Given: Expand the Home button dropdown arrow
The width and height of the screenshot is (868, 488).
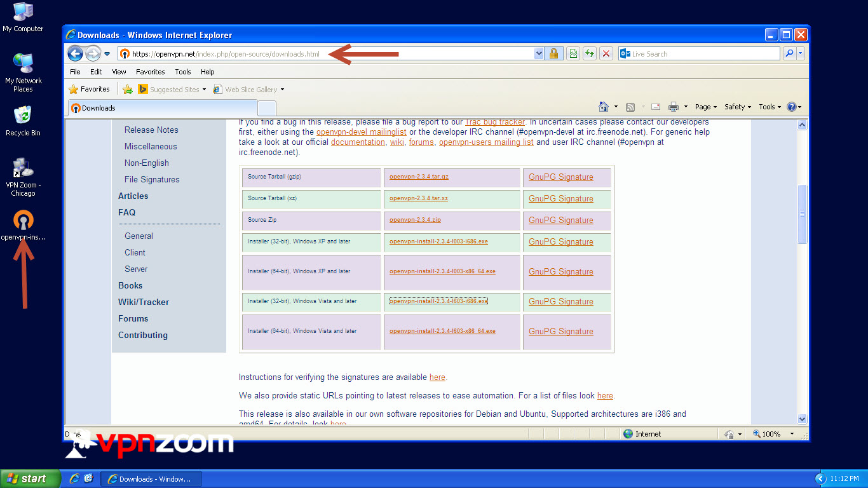Looking at the screenshot, I should 616,107.
